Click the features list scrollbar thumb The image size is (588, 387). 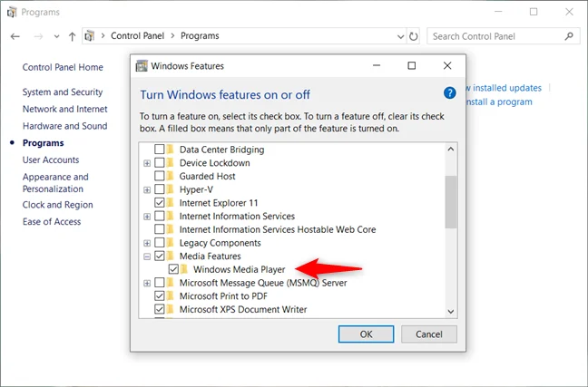451,202
